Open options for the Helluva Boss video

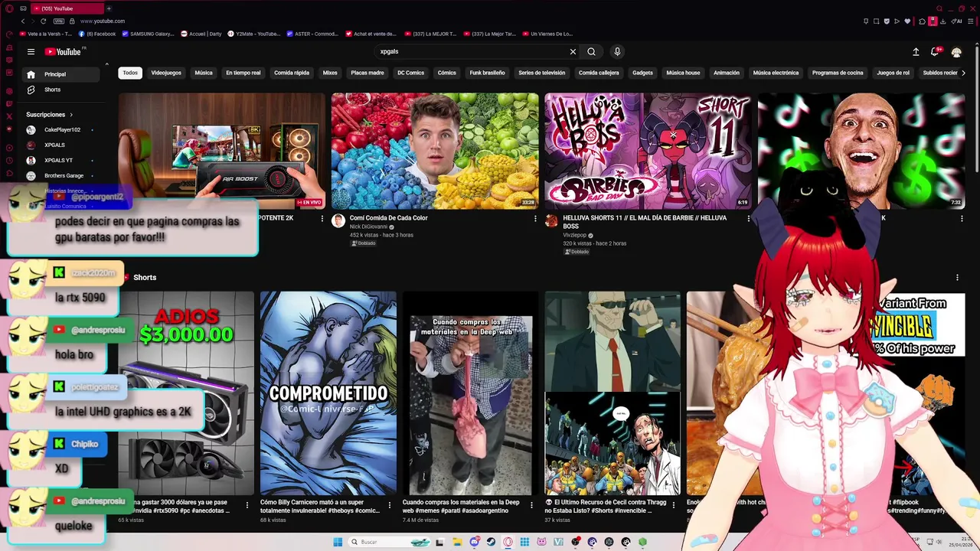(749, 219)
